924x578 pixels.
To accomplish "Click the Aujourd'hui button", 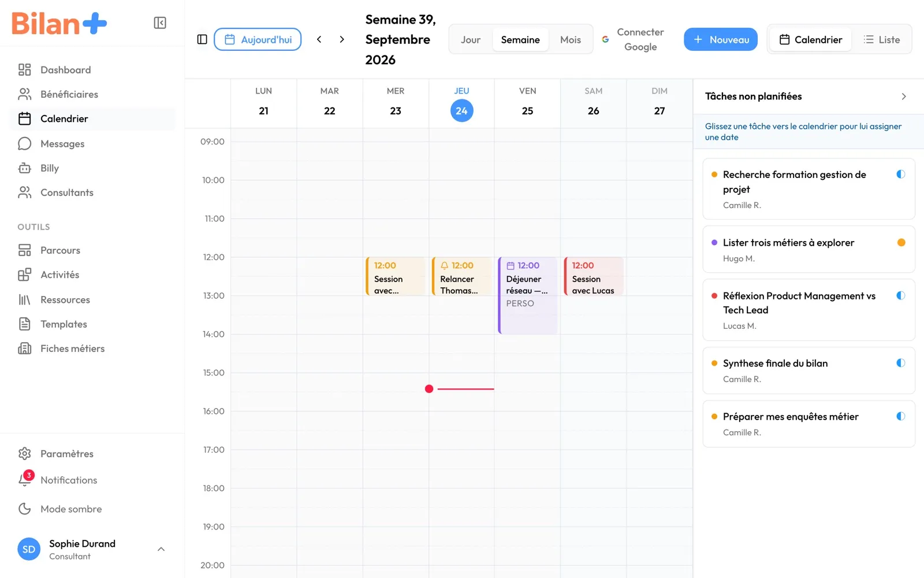I will [258, 39].
